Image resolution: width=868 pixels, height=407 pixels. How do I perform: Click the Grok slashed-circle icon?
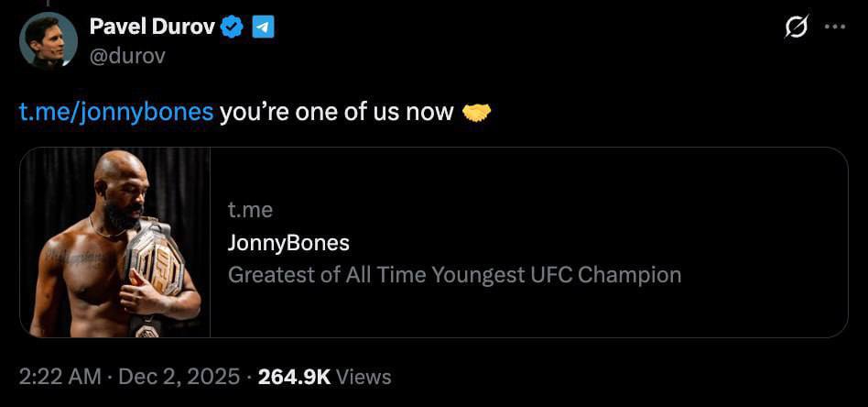798,28
